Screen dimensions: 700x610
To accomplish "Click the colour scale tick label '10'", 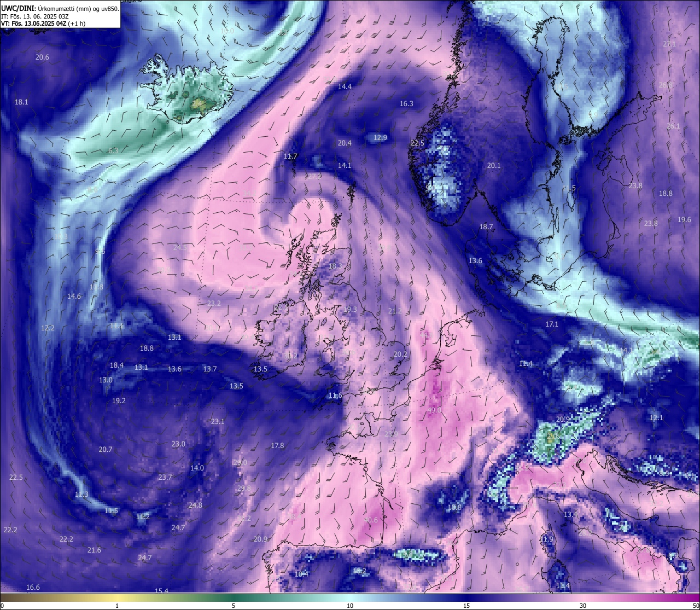I will tap(350, 606).
